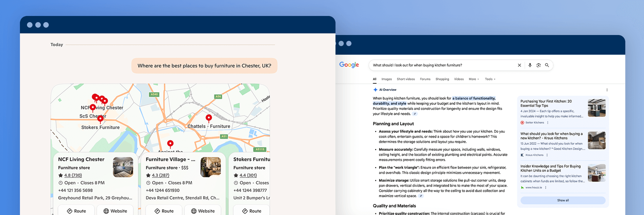Select the All tab in Google results
Viewport: 644px width, 215px height.
pos(374,79)
